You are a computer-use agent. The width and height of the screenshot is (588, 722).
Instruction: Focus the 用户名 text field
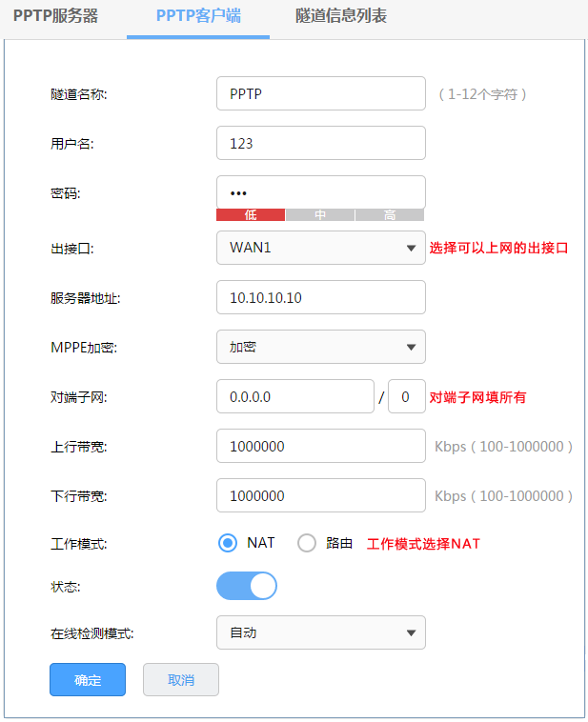point(321,143)
